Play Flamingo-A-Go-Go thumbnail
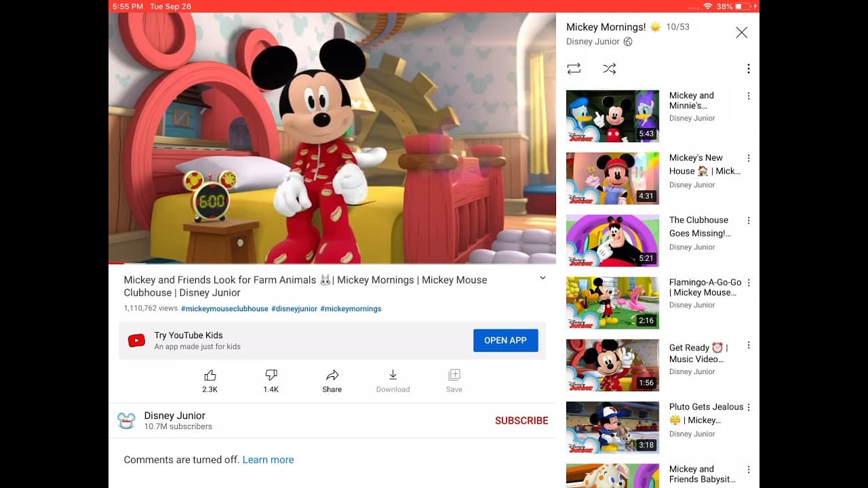This screenshot has width=868, height=488. tap(612, 303)
